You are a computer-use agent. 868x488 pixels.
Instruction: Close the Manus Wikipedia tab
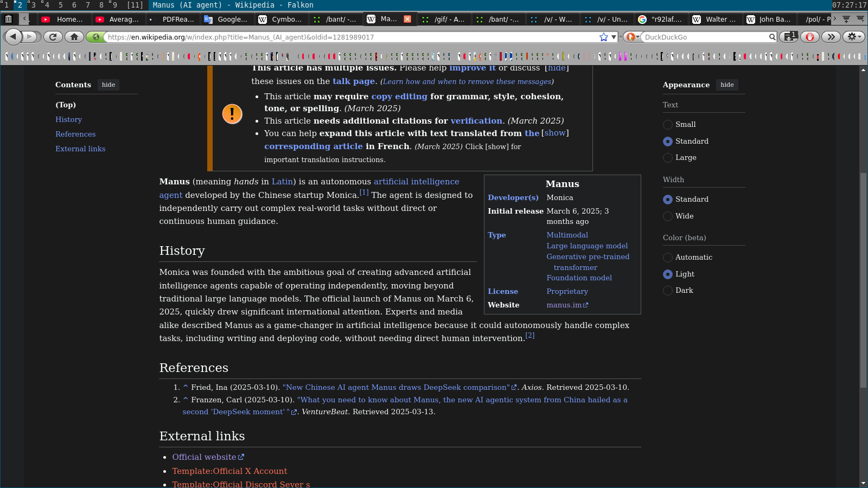(407, 19)
